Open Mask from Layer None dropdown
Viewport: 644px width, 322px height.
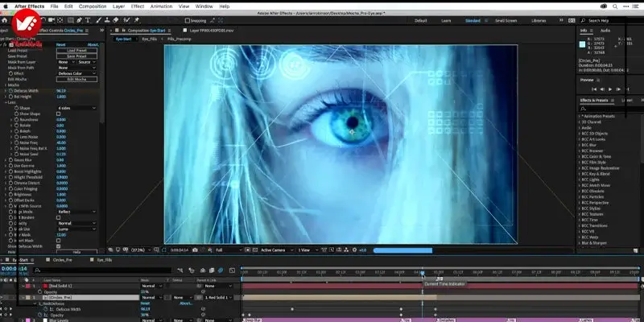click(66, 62)
